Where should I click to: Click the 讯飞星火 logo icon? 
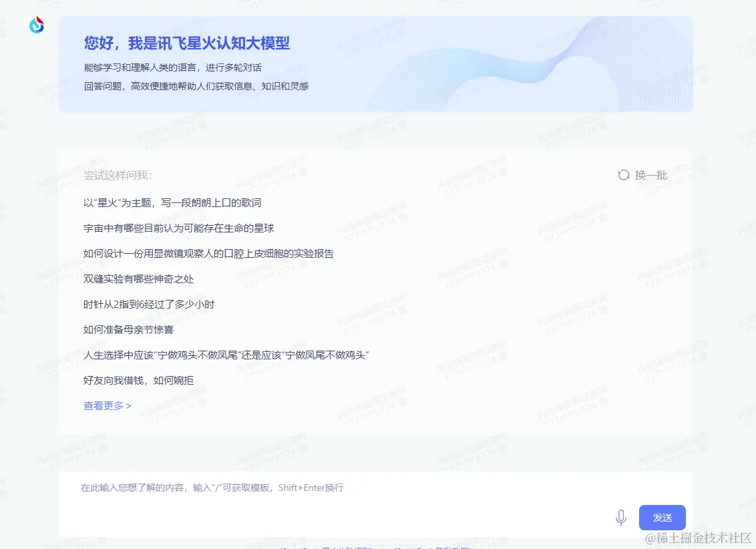click(x=36, y=25)
